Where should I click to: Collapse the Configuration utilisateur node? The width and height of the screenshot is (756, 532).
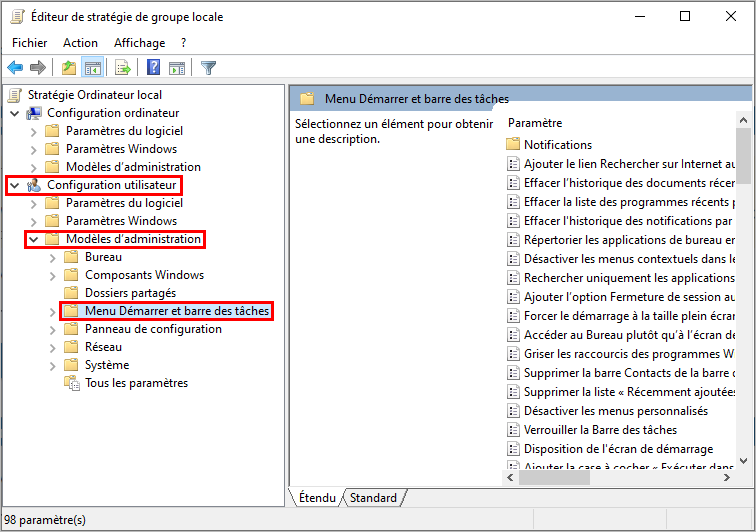point(15,186)
